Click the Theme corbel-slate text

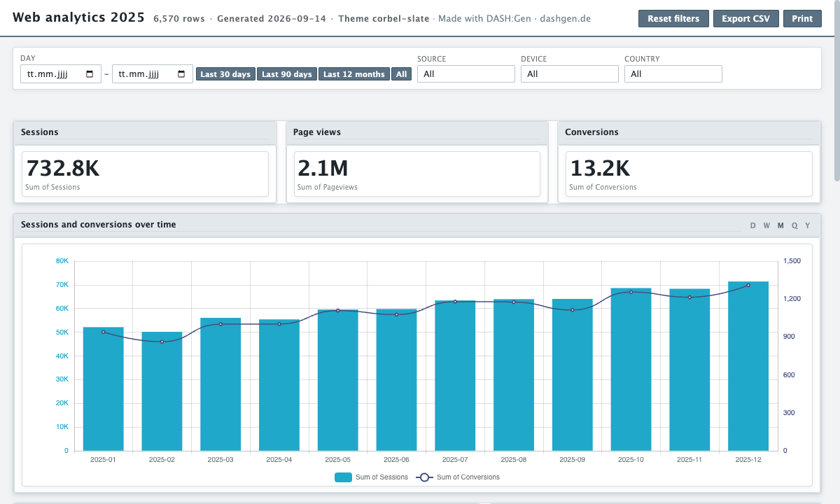(x=384, y=19)
